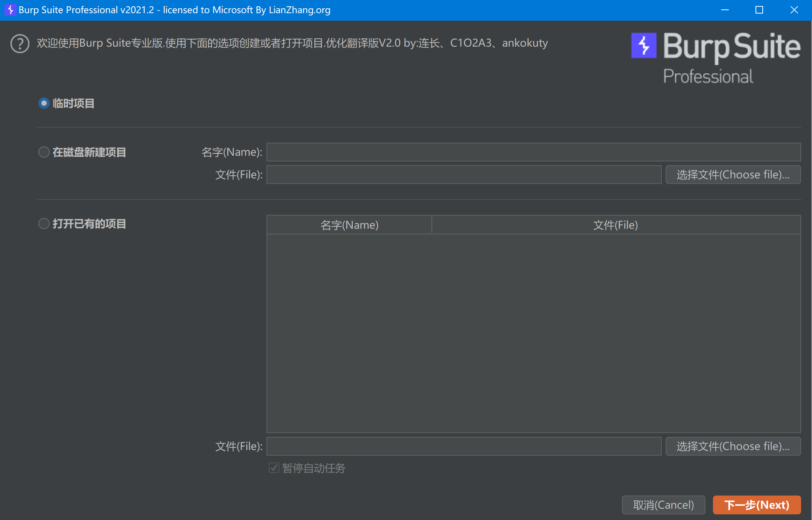Click the existing project 文件(File) path field

(463, 446)
